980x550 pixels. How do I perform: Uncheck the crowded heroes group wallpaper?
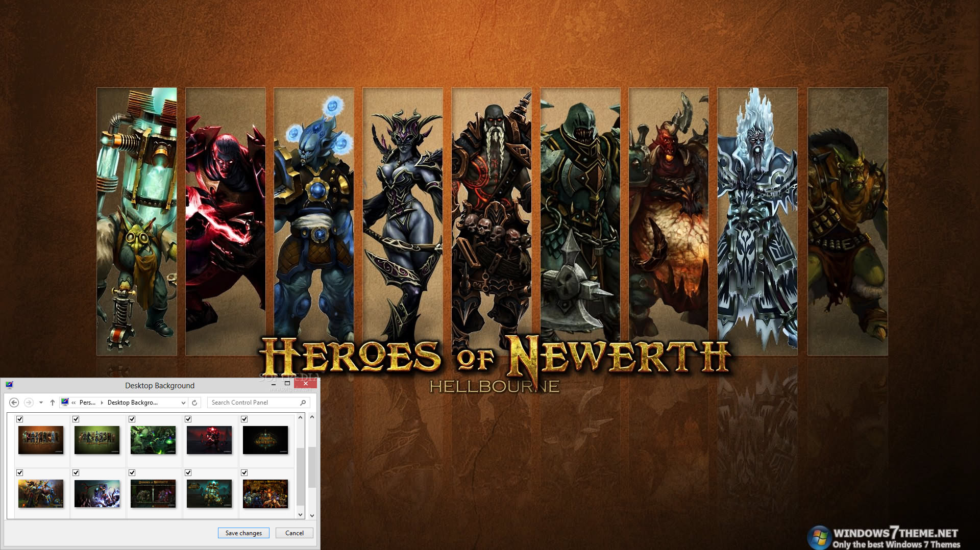(244, 472)
